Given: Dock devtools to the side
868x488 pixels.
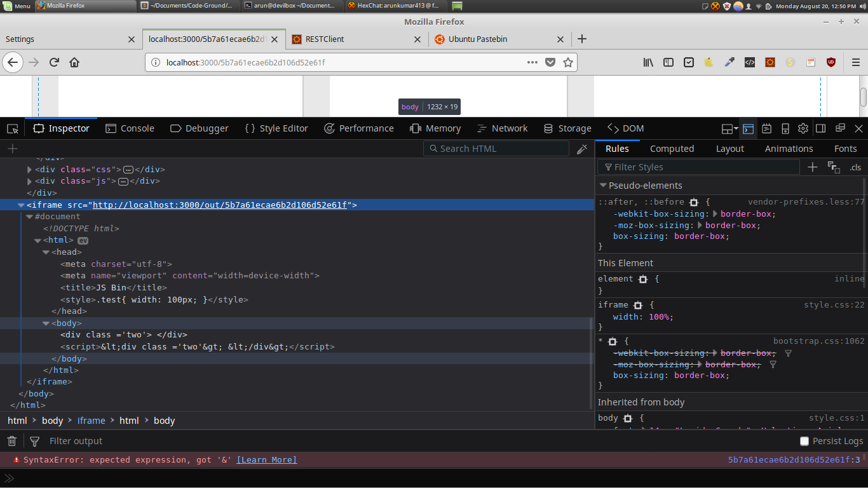Looking at the screenshot, I should tap(821, 128).
